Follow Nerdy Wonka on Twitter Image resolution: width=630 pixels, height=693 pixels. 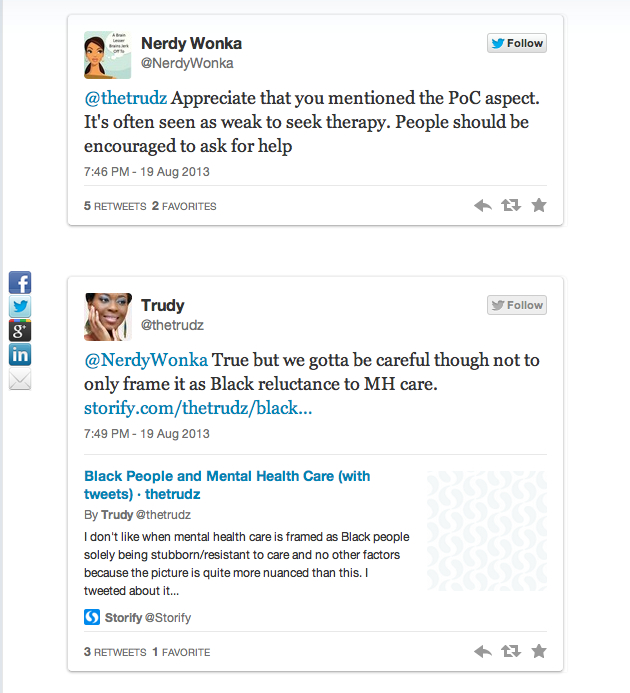tap(516, 43)
